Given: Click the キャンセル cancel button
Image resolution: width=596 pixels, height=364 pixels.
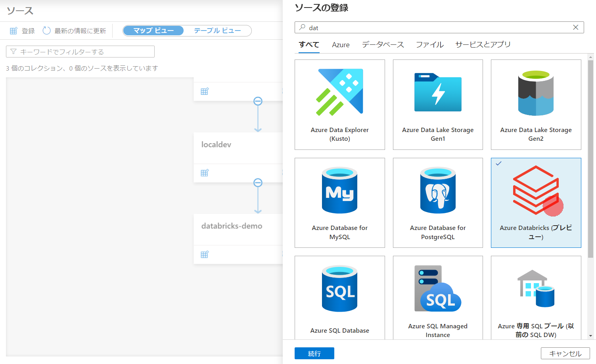Looking at the screenshot, I should (x=565, y=353).
